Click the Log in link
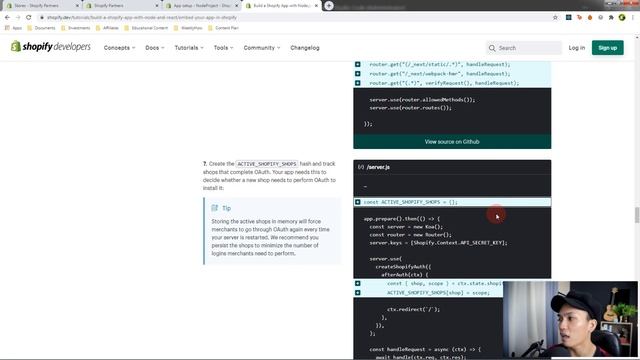 click(x=577, y=48)
